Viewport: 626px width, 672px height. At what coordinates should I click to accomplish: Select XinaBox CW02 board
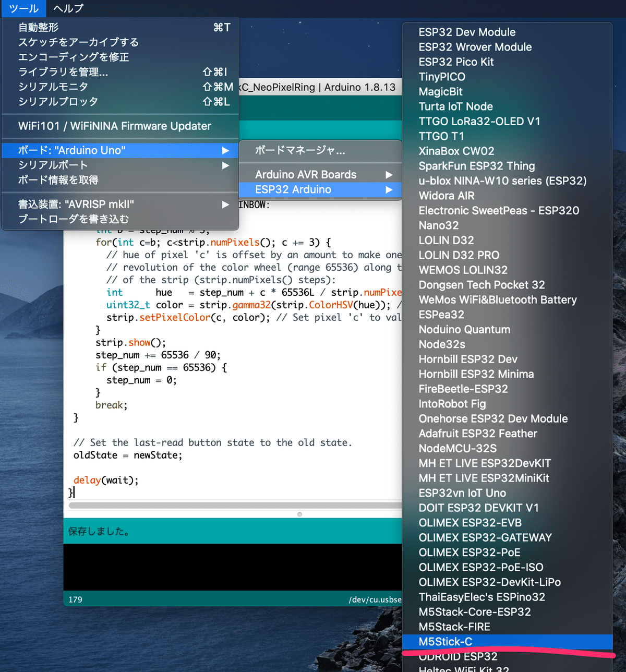tap(507, 151)
